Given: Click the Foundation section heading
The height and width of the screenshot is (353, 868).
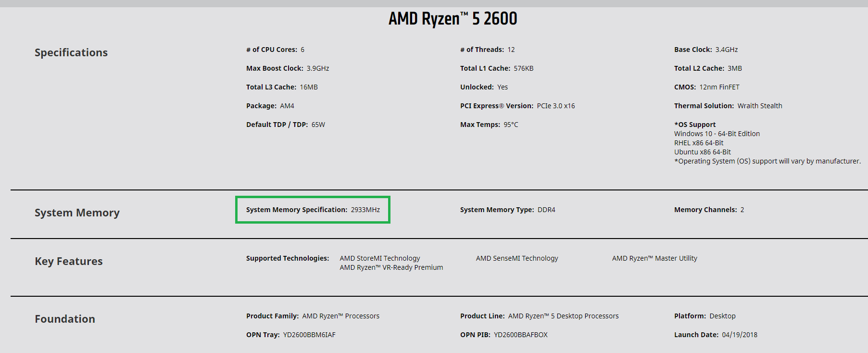Looking at the screenshot, I should [65, 319].
